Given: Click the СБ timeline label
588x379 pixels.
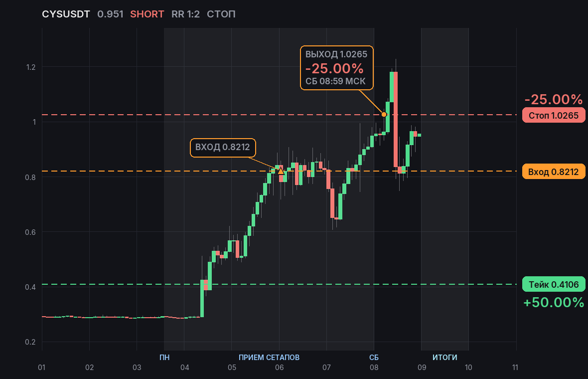Looking at the screenshot, I should [374, 357].
